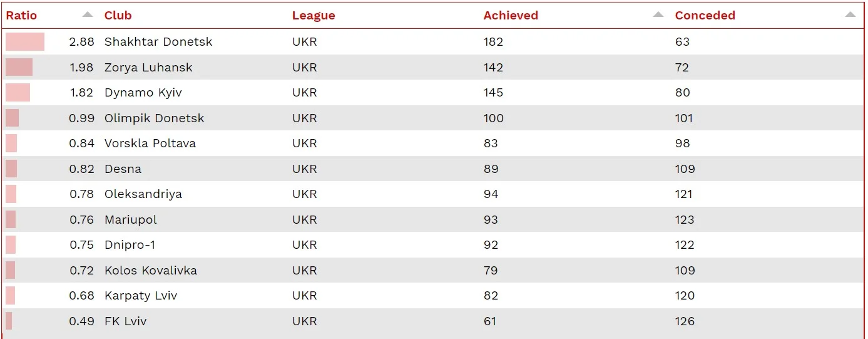Click the ratio bar in the Zorya Luhansk row
Viewport: 868px width, 339px height.
pyautogui.click(x=19, y=68)
